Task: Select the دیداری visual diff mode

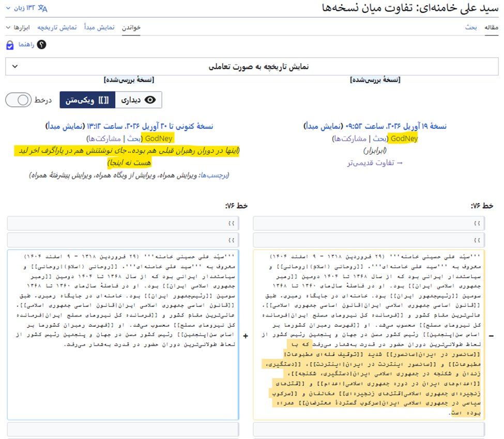Action: pyautogui.click(x=138, y=100)
